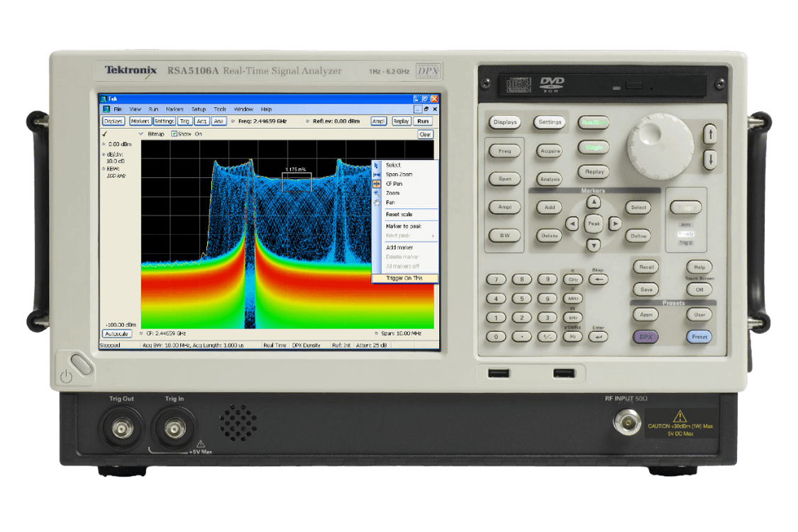Click the 1.175 m% selection box in graph
Screen dimensions: 798x532
click(297, 182)
